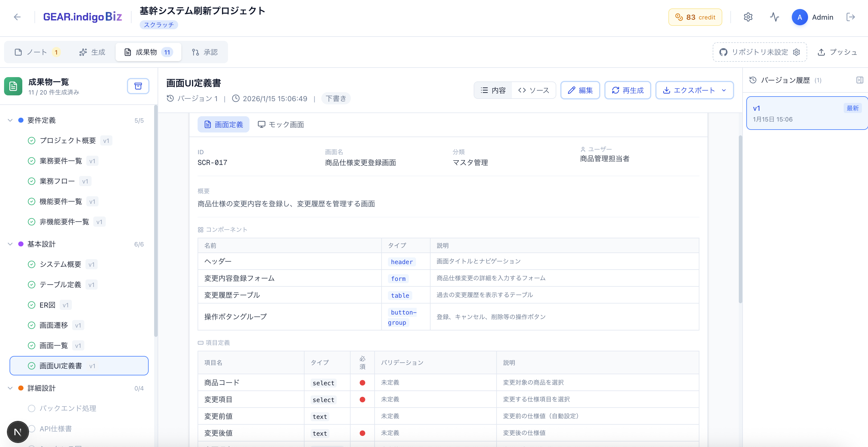Click the Next.js N badge icon
868x447 pixels.
pyautogui.click(x=17, y=432)
